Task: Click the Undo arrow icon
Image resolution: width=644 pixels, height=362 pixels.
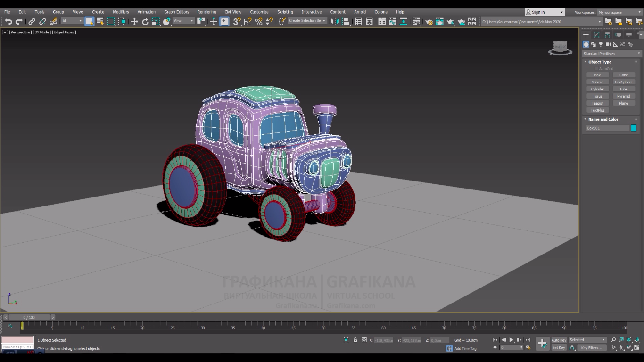Action: click(x=8, y=22)
